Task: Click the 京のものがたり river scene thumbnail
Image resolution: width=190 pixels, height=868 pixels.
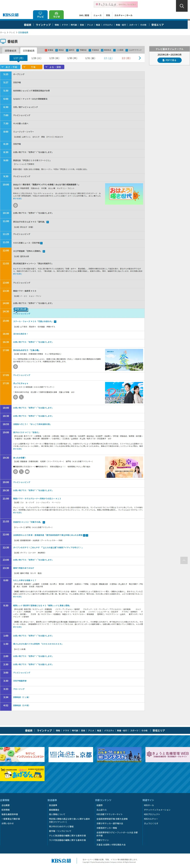Action: (124, 360)
